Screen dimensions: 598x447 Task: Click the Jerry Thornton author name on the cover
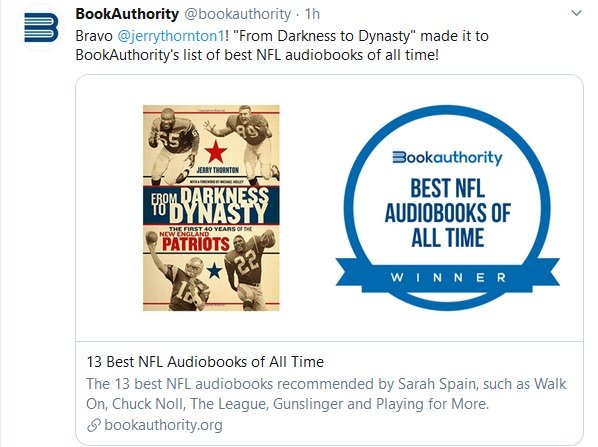[x=218, y=170]
